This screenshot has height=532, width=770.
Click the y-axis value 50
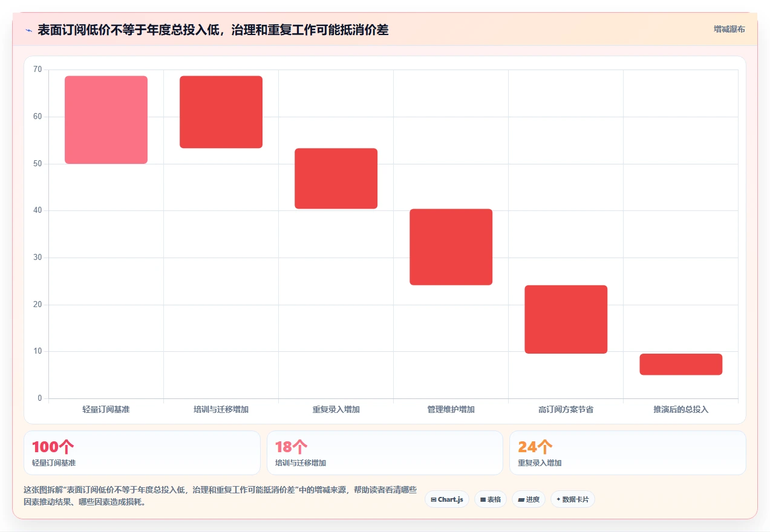(x=38, y=164)
